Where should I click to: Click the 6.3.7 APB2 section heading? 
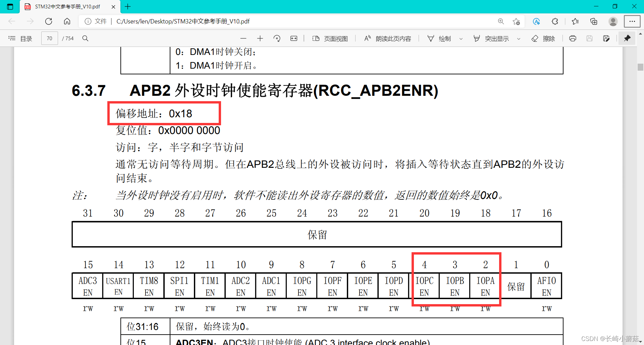pyautogui.click(x=255, y=90)
